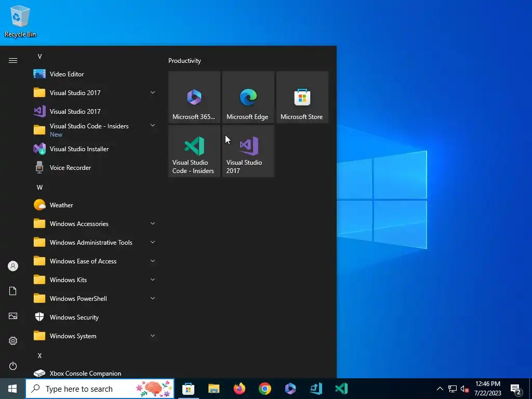Click the letter W section header

pos(39,187)
